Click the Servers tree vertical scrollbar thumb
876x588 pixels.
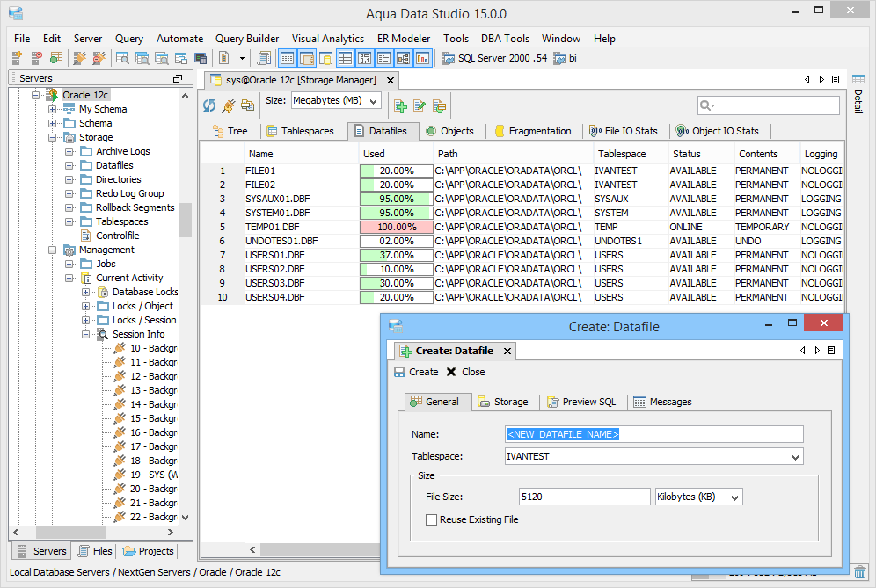(x=185, y=221)
